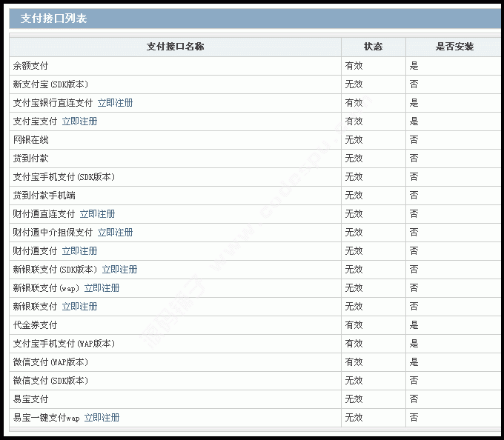Click the 支付接口列表 panel title
This screenshot has height=440, width=504.
53,19
